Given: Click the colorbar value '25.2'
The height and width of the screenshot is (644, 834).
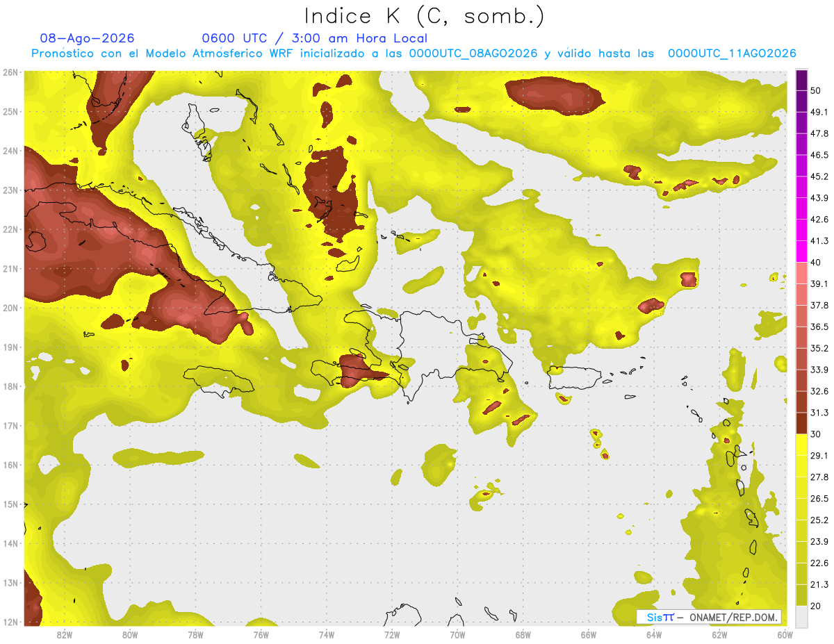Looking at the screenshot, I should [819, 520].
